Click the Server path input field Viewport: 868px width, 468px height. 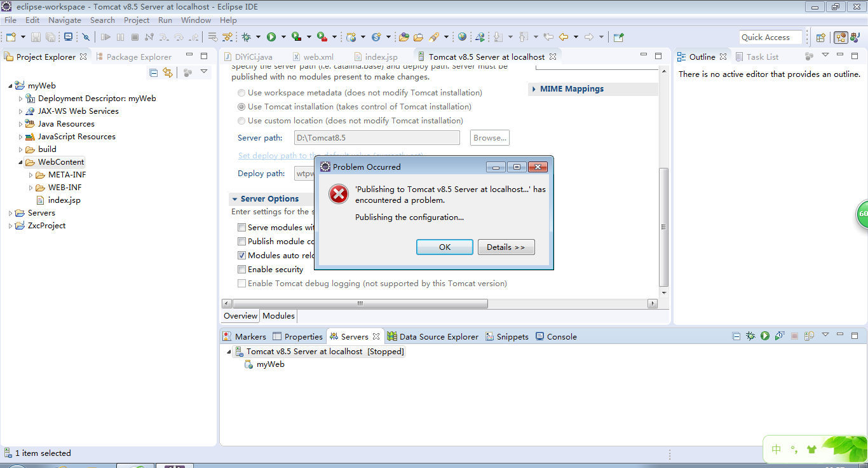click(x=377, y=137)
